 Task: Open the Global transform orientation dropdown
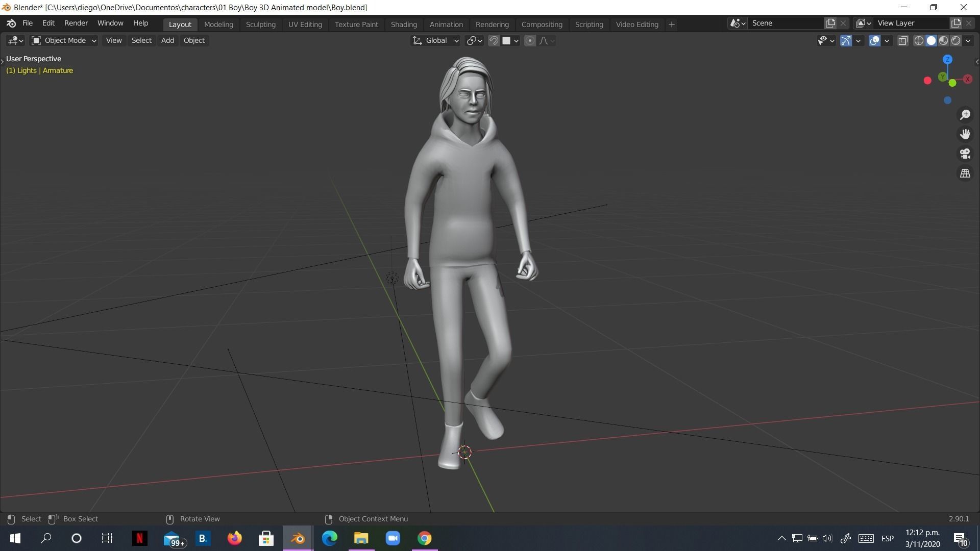(x=435, y=40)
